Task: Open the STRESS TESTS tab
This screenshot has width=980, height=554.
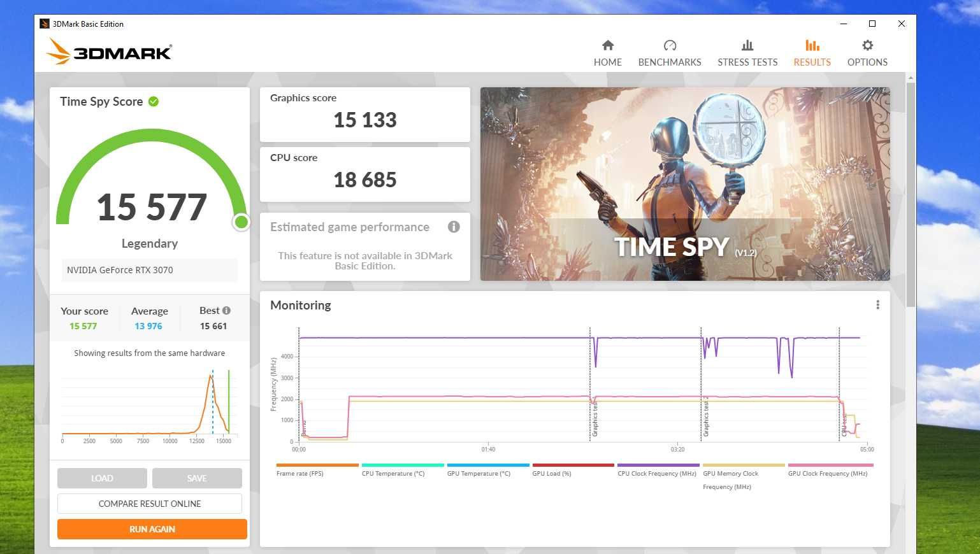Action: pyautogui.click(x=747, y=53)
